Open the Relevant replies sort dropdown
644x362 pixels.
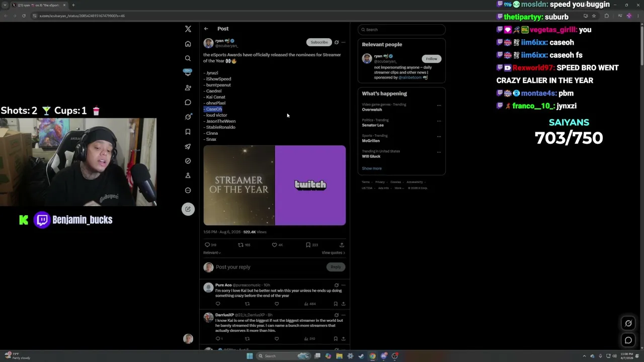click(212, 252)
